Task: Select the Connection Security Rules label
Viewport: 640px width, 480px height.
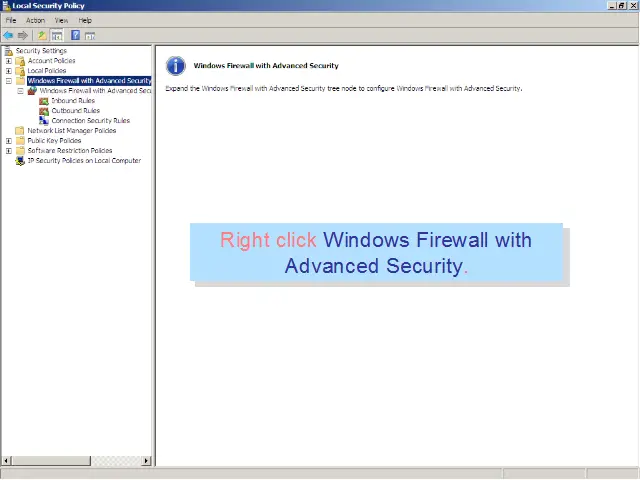Action: [x=91, y=120]
